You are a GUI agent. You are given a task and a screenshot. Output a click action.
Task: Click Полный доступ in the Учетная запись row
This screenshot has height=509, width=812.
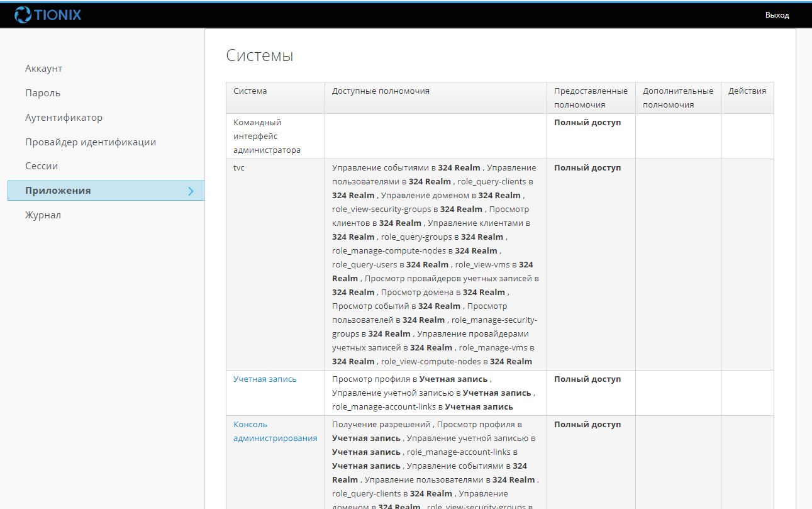587,379
